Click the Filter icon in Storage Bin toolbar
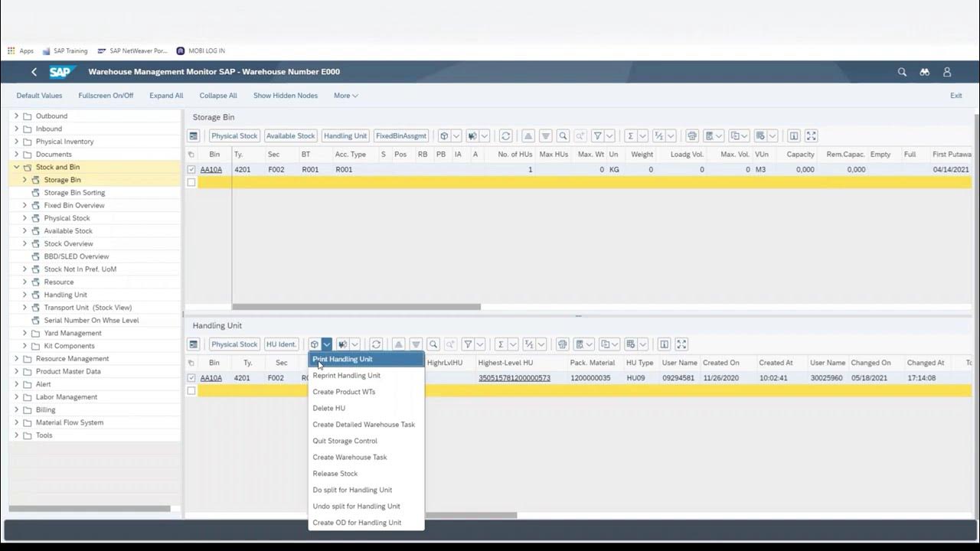Image resolution: width=980 pixels, height=551 pixels. coord(598,135)
